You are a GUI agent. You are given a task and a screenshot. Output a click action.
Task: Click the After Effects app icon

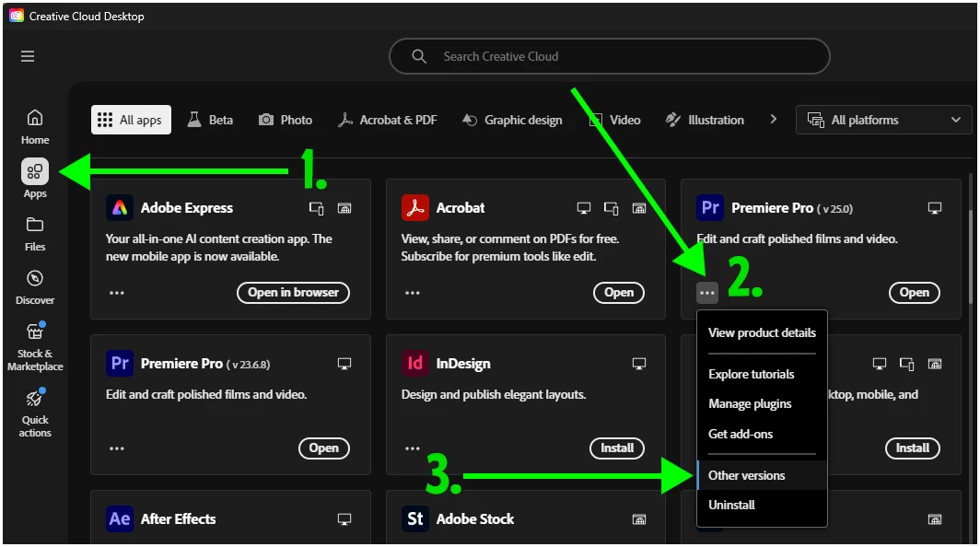tap(120, 518)
